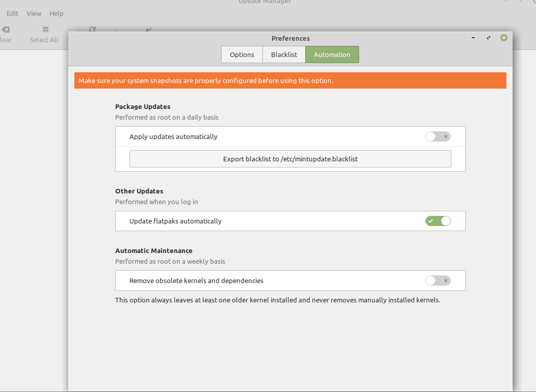Screen dimensions: 536x392
Task: Click Export blacklist to /etc/mintupdate.blacklist button
Action: coord(290,159)
